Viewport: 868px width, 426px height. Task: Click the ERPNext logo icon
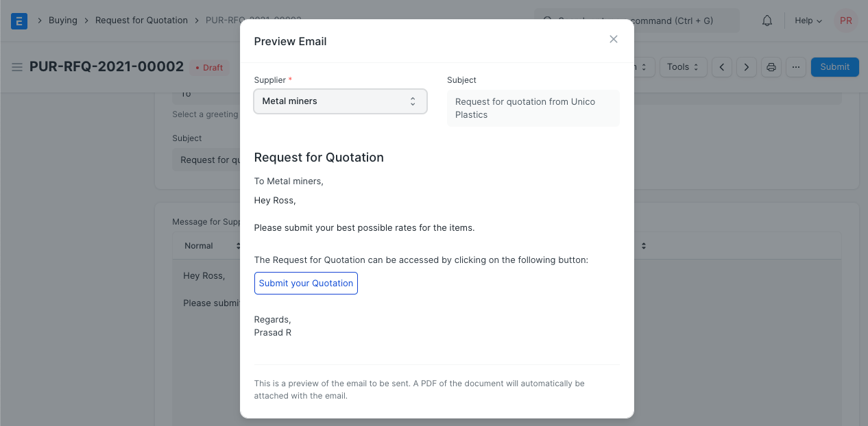coord(19,21)
